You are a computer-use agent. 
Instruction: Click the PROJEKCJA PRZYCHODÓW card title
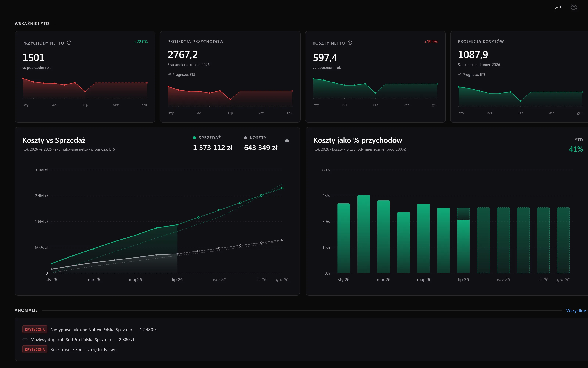(195, 42)
